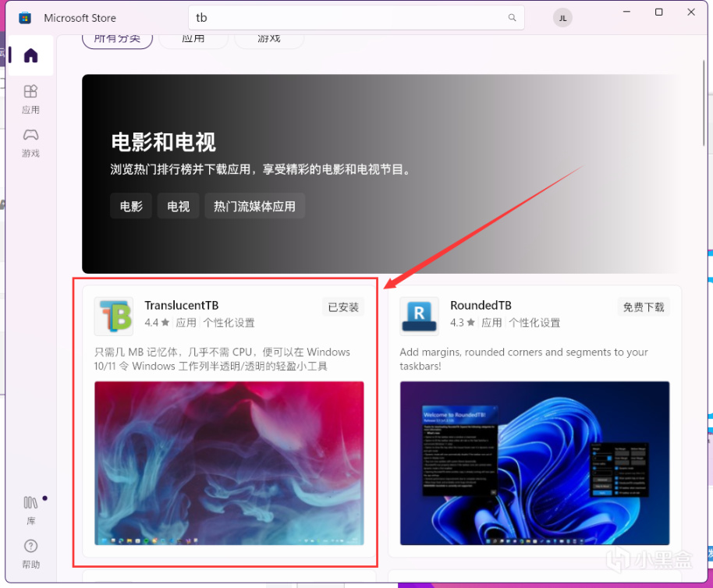
Task: Focus the search box containing "tb"
Action: [x=356, y=18]
